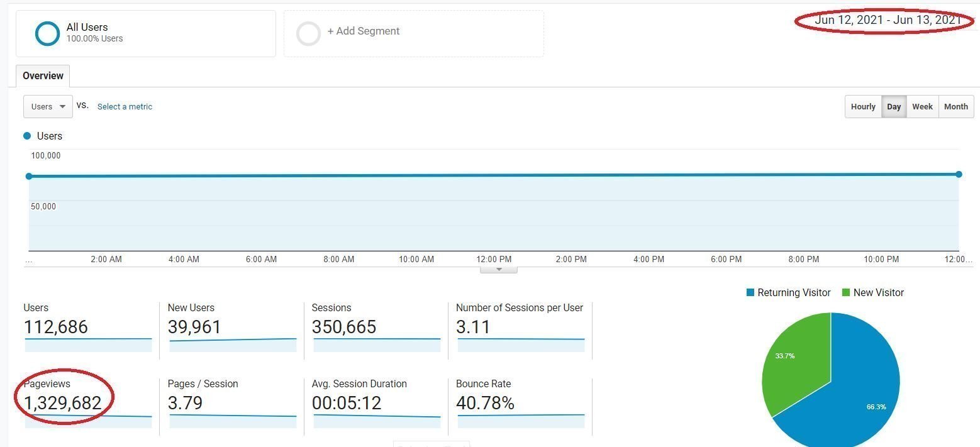The height and width of the screenshot is (447, 980).
Task: Click the Add Segment circle icon
Action: pyautogui.click(x=308, y=34)
